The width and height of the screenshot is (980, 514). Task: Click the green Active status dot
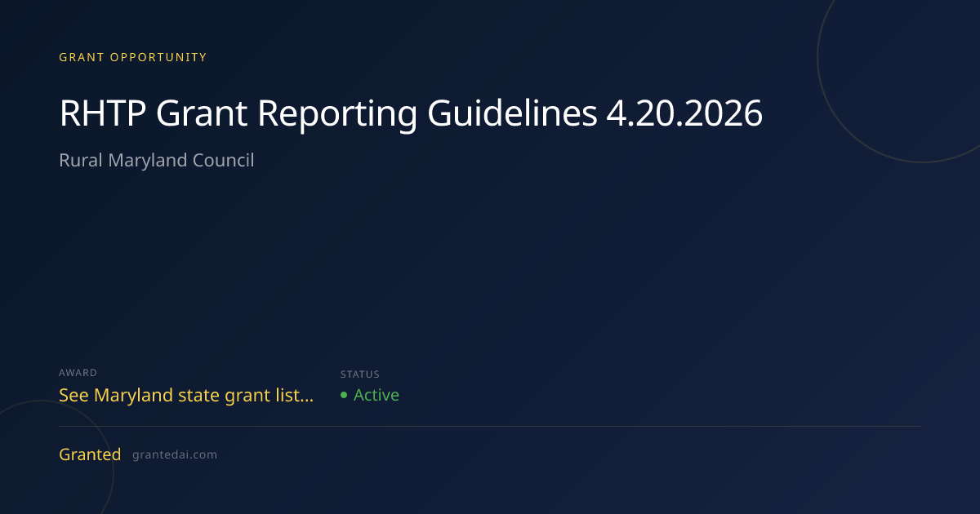[344, 396]
